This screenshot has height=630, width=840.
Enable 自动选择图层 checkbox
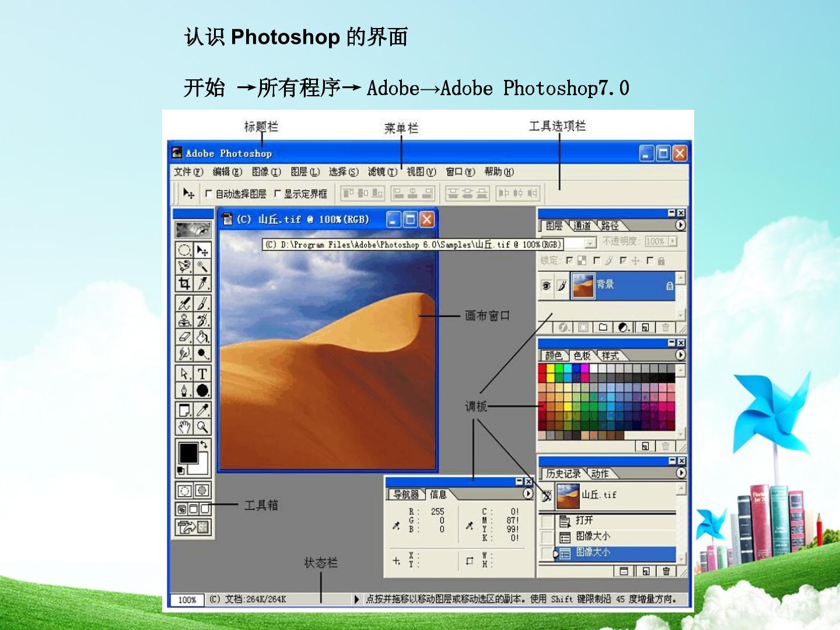[209, 194]
